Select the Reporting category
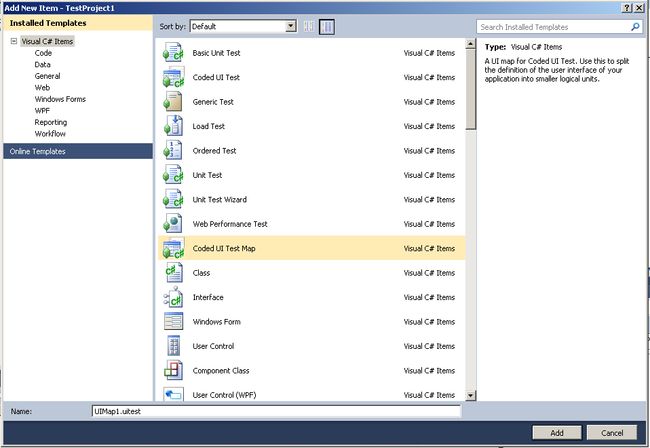 click(x=51, y=122)
